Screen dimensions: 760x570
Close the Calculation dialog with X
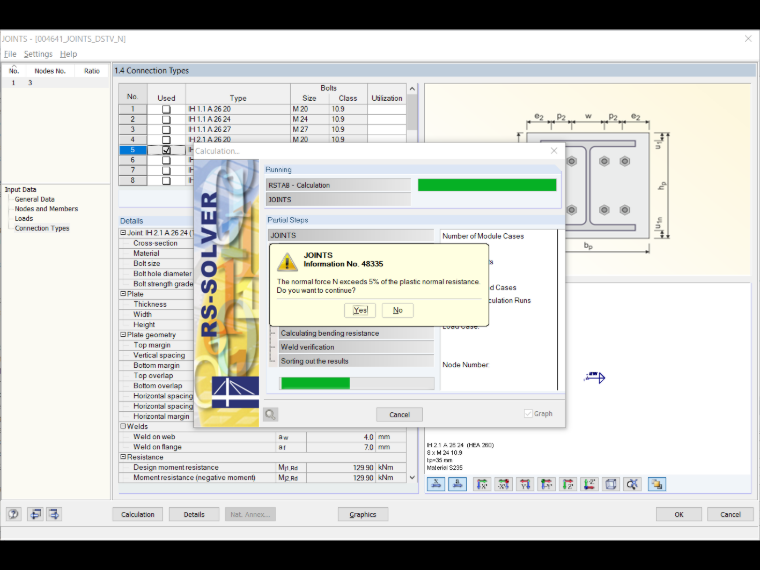coord(554,151)
